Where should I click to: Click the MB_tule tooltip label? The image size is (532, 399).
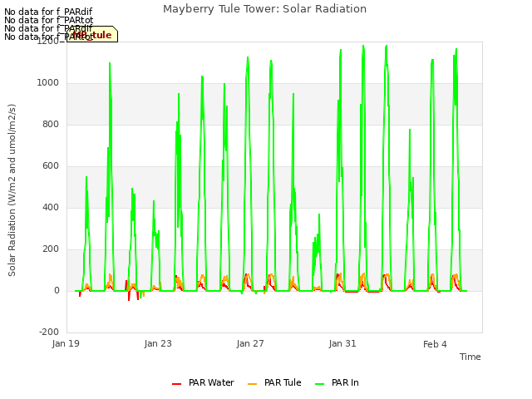(92, 35)
